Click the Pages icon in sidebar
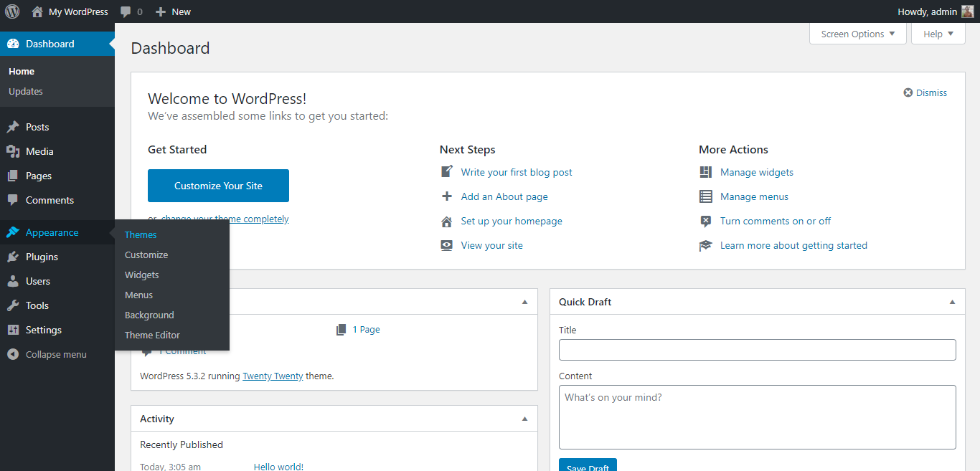The height and width of the screenshot is (471, 980). click(x=13, y=176)
